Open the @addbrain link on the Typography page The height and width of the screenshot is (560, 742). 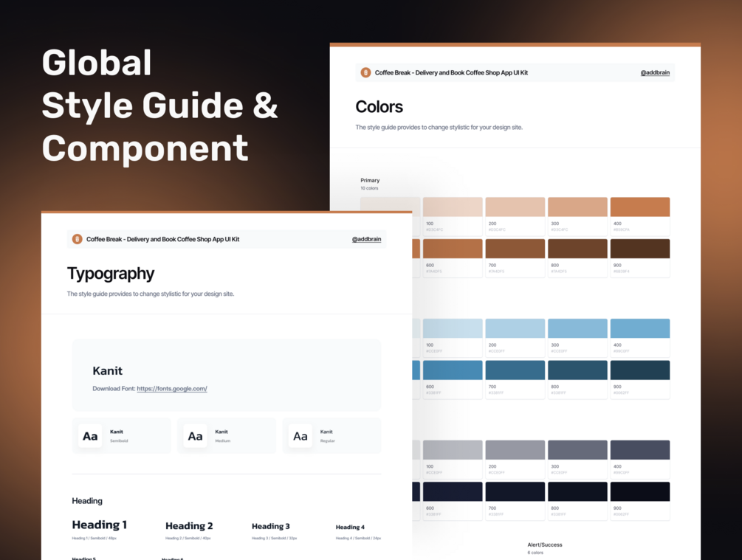(x=366, y=239)
